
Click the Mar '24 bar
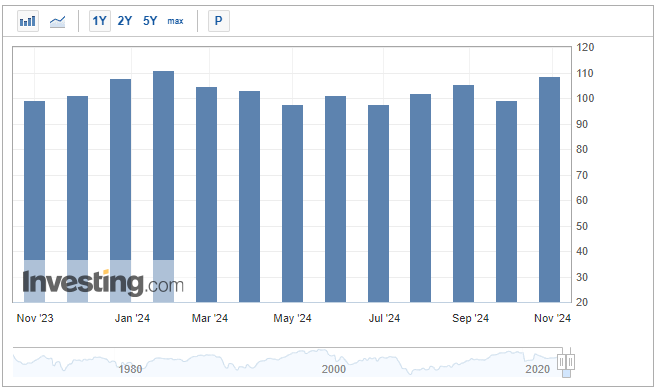[x=207, y=194]
